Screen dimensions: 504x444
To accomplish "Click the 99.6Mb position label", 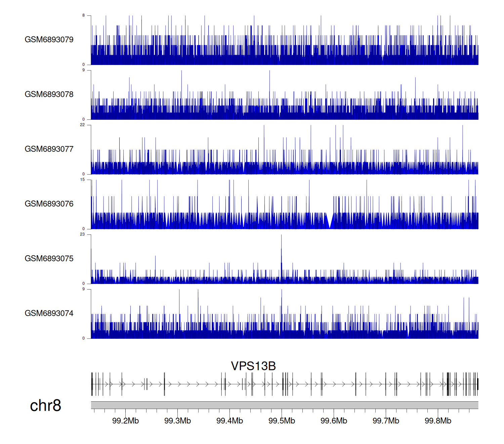I will coord(334,421).
